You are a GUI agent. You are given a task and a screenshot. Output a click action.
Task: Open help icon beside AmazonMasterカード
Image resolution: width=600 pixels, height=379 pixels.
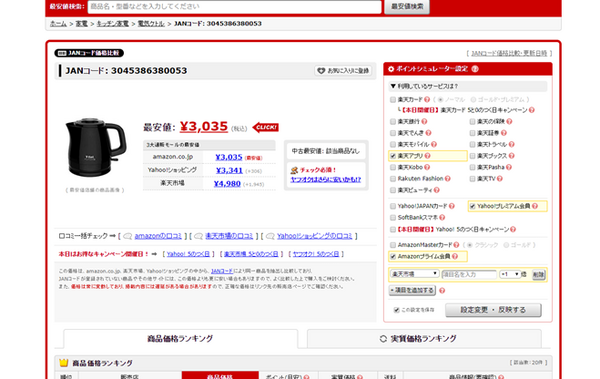click(456, 245)
